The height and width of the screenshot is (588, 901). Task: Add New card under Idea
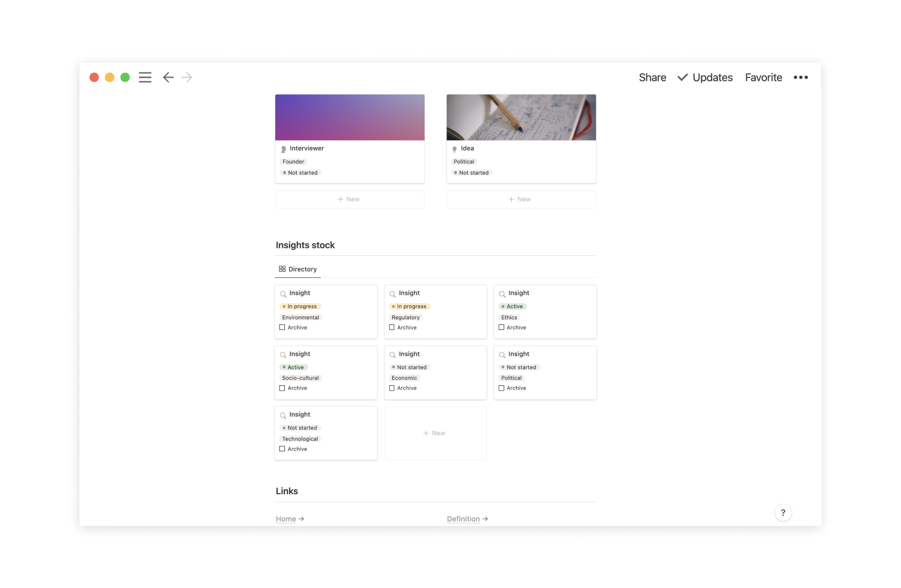(521, 200)
